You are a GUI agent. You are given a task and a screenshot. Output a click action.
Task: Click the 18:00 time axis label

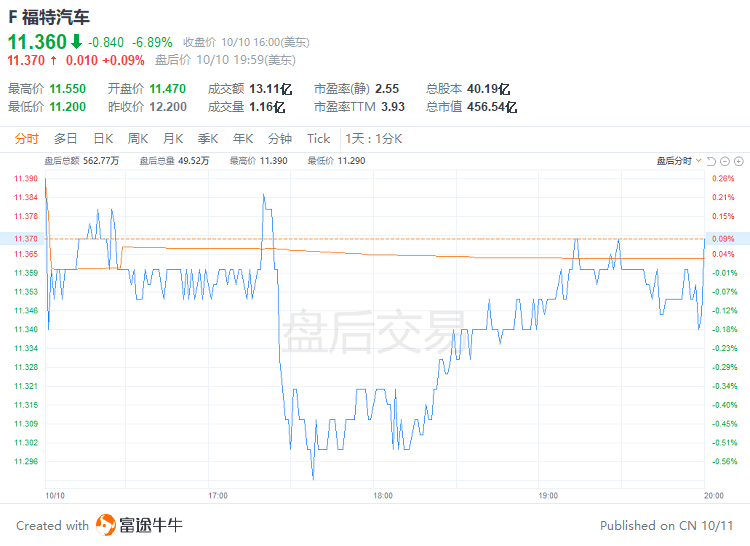(383, 496)
